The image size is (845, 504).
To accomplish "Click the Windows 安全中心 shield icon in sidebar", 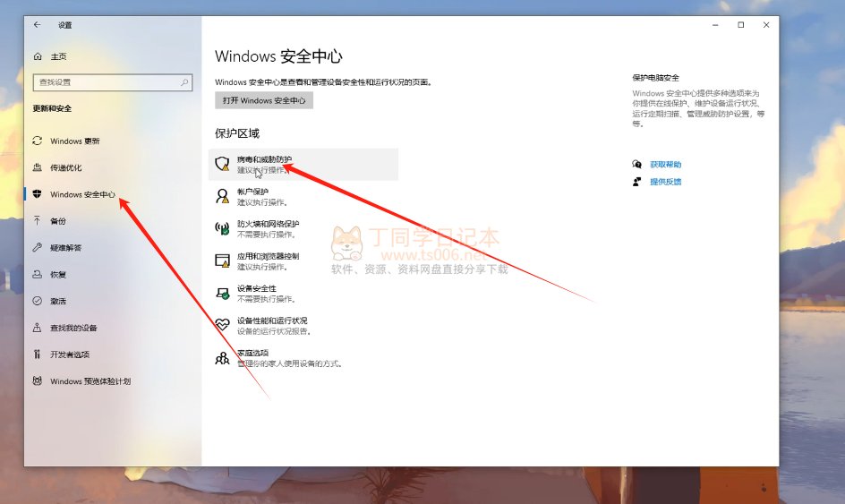I will pyautogui.click(x=38, y=194).
